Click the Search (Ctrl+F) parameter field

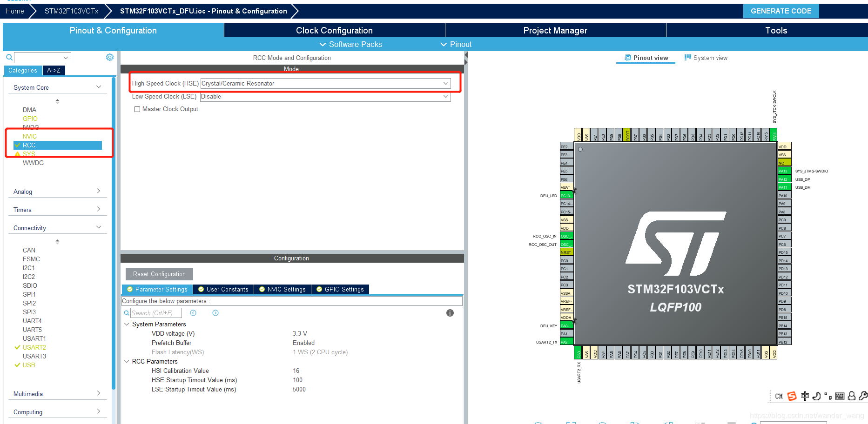pyautogui.click(x=156, y=313)
